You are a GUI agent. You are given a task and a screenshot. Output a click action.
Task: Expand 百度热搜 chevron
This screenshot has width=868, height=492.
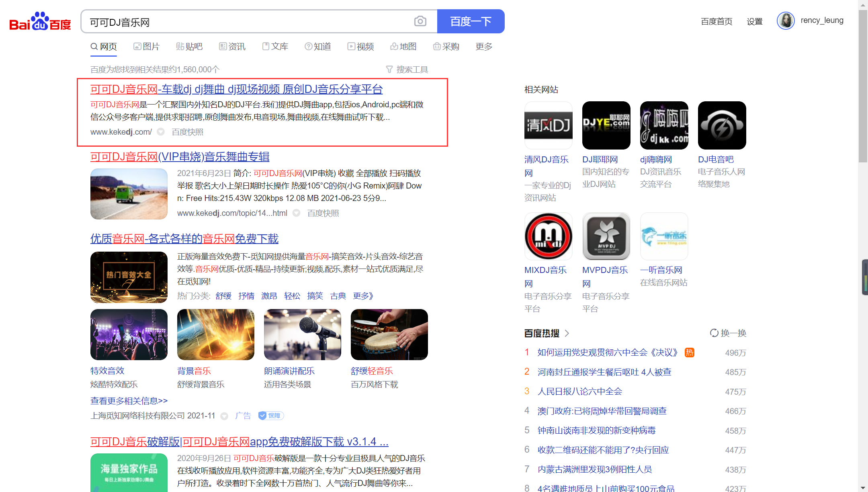tap(567, 333)
